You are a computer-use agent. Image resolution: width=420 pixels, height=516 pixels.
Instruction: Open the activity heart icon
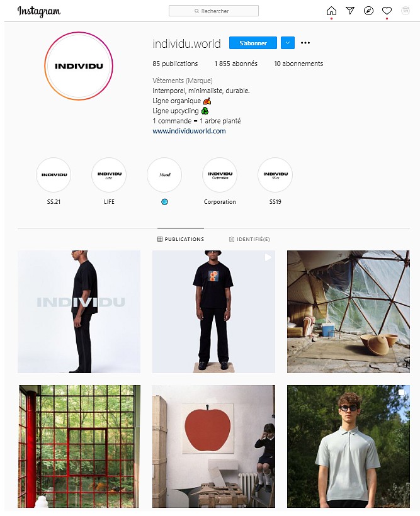[x=387, y=11]
